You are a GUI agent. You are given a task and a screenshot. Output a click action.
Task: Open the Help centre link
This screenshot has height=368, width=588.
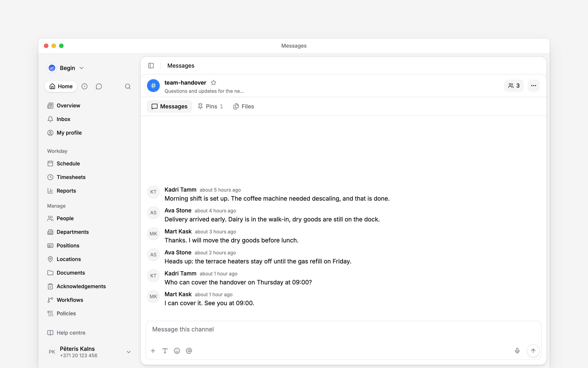coord(89,333)
